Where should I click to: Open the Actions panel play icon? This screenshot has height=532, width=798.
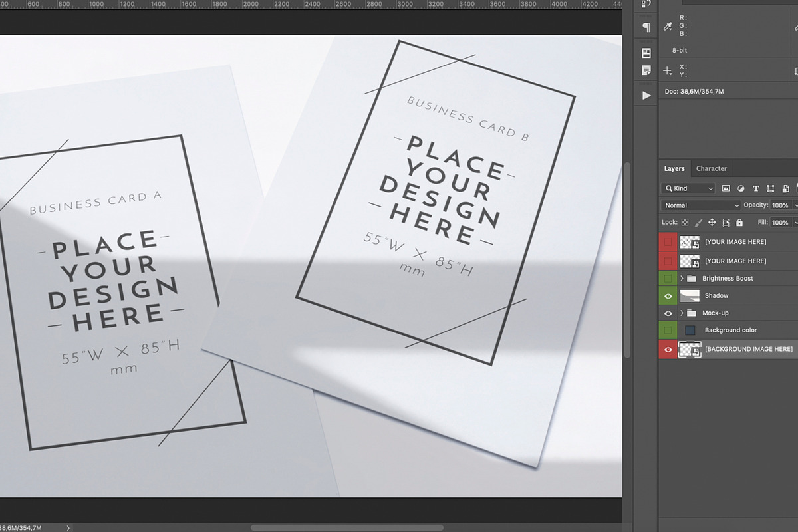(x=646, y=96)
